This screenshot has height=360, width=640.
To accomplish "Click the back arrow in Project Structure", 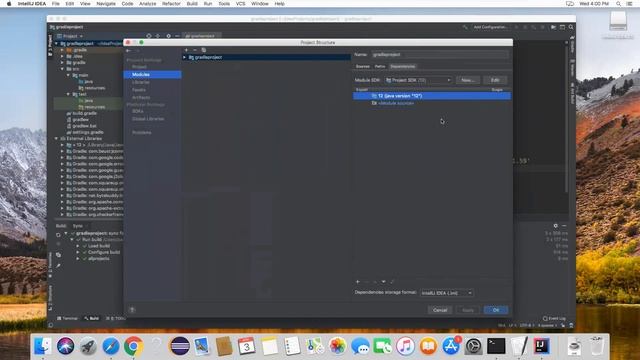I will click(x=129, y=50).
